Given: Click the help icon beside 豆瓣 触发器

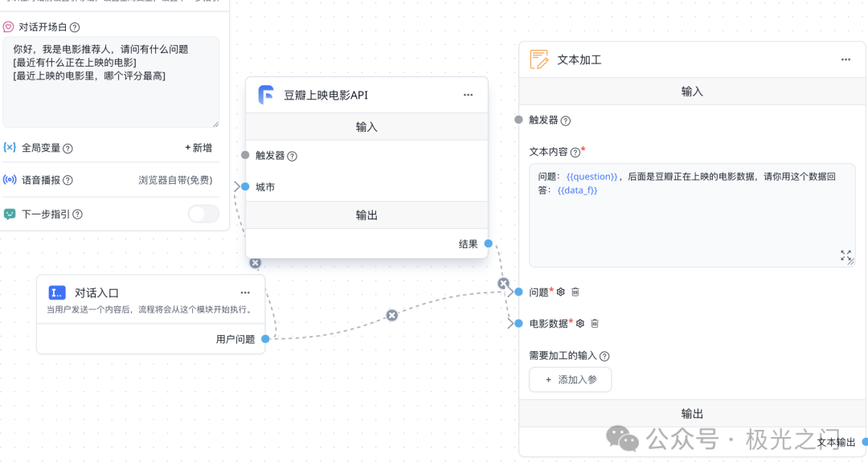Looking at the screenshot, I should [x=293, y=157].
